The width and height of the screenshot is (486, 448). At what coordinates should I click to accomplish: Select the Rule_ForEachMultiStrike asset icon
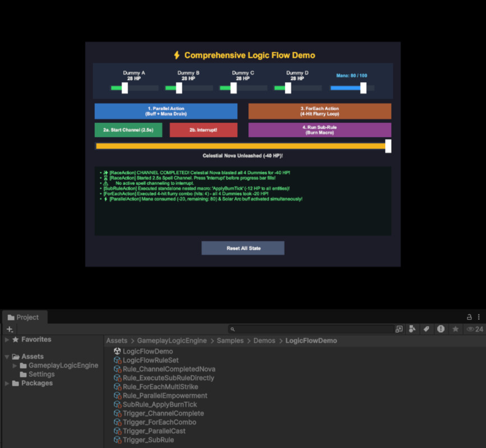point(117,387)
